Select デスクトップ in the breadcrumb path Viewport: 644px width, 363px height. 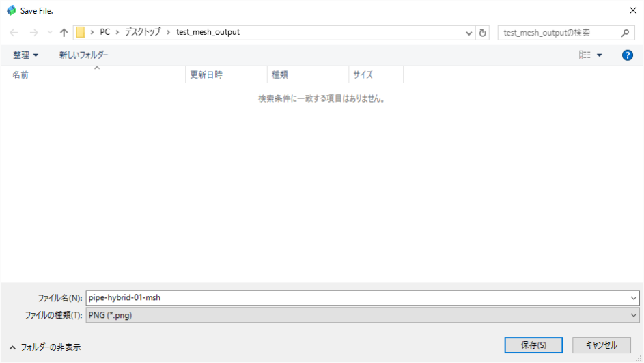[x=143, y=32]
